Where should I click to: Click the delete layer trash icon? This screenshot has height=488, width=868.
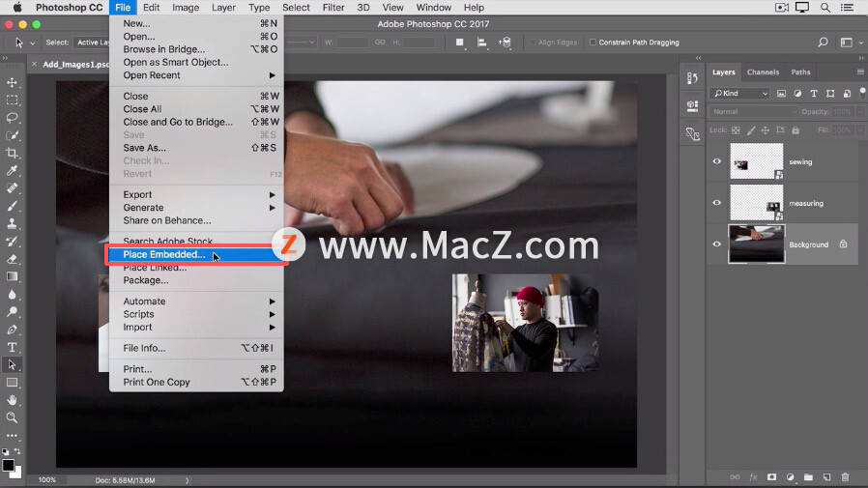click(x=845, y=477)
